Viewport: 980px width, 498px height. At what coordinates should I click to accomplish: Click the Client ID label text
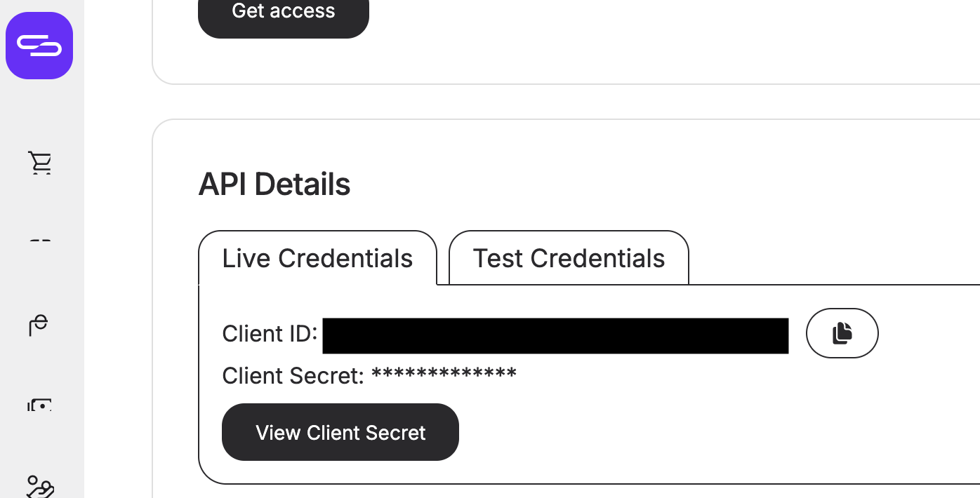[270, 333]
